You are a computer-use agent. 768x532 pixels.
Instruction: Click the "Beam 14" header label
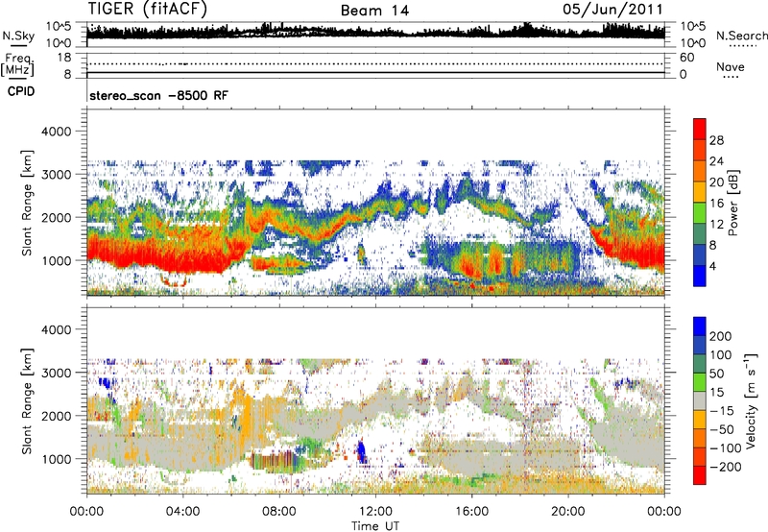(374, 11)
